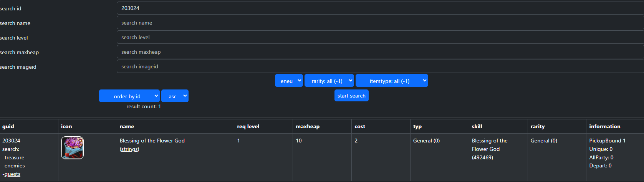Screen dimensions: 644x182
Task: Open skill id 492469 link
Action: pos(482,158)
